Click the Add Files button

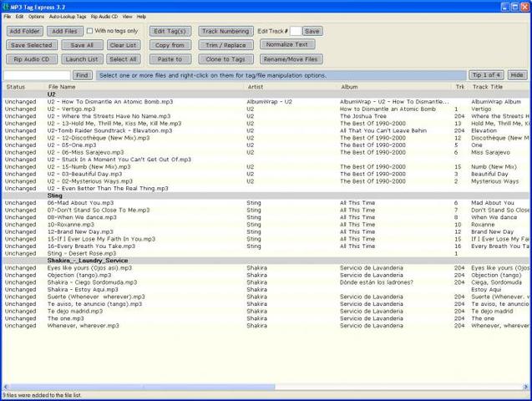coord(65,31)
